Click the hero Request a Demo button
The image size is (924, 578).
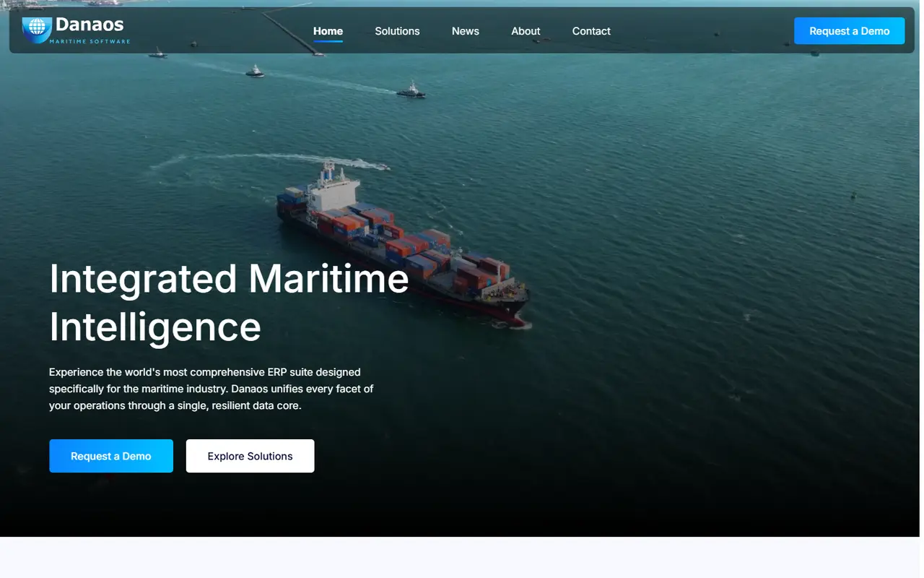[111, 456]
